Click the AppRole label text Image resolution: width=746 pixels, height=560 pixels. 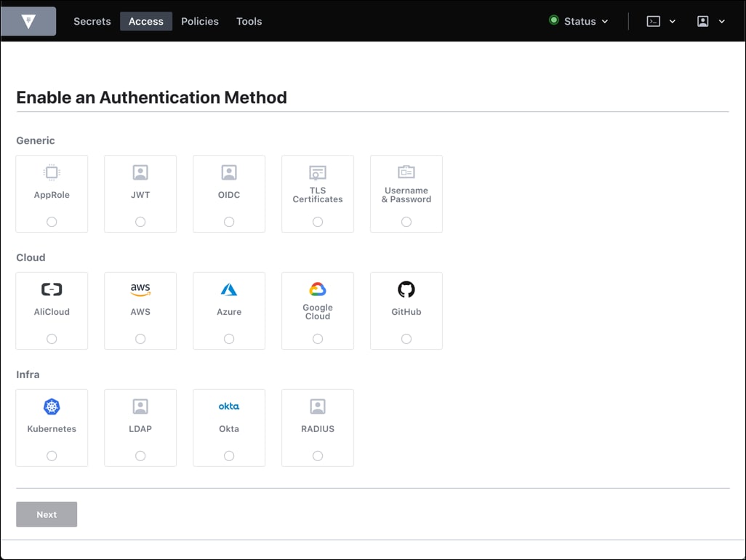point(52,195)
